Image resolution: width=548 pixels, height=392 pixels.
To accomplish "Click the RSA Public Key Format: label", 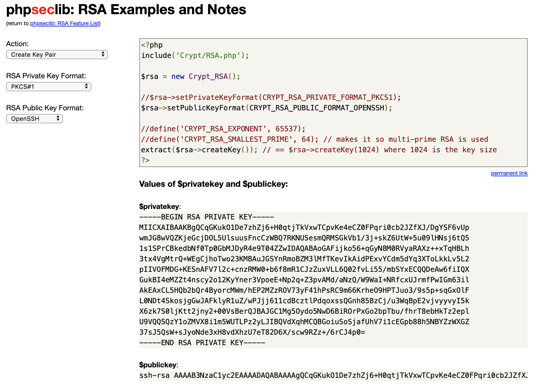I will tap(45, 108).
